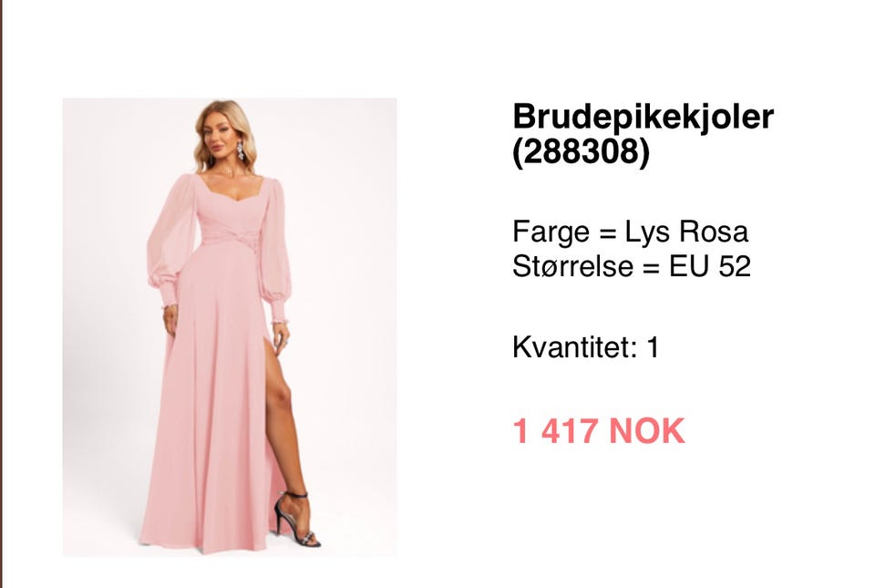Select the quantity value 1

click(x=653, y=347)
